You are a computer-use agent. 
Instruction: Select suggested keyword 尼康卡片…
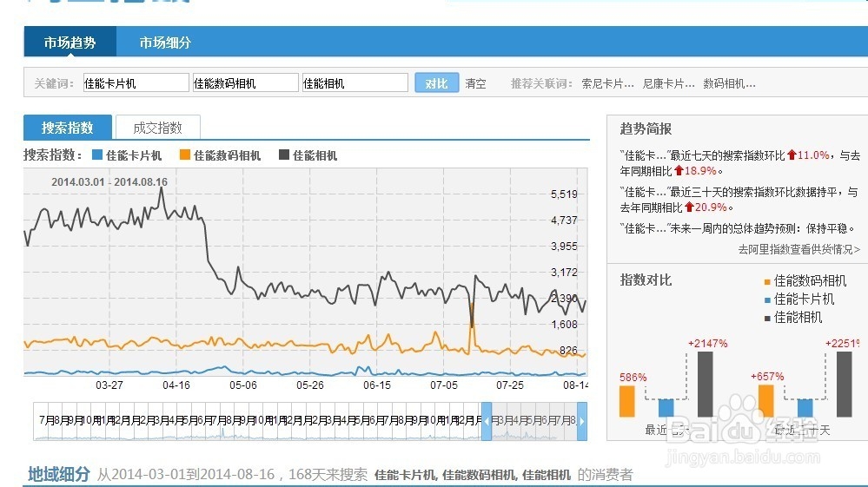tap(668, 84)
